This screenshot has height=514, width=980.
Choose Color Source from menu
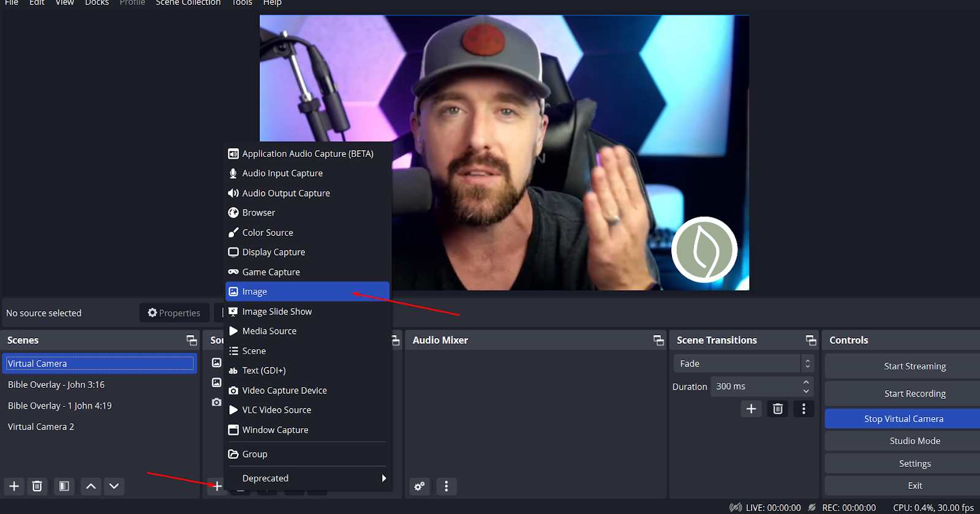coord(308,233)
